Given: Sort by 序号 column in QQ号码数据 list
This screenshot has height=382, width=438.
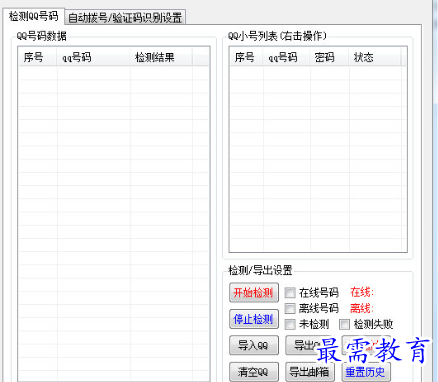Looking at the screenshot, I should [38, 57].
